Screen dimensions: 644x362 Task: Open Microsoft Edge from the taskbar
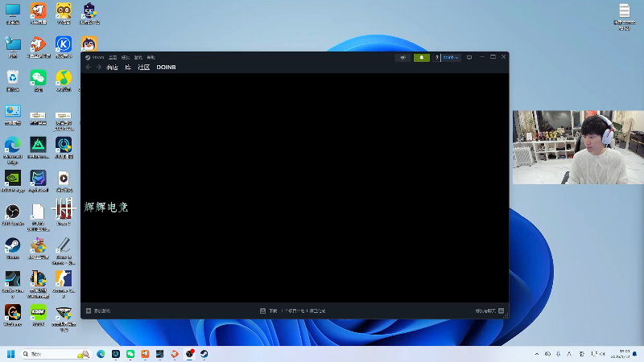tap(101, 354)
